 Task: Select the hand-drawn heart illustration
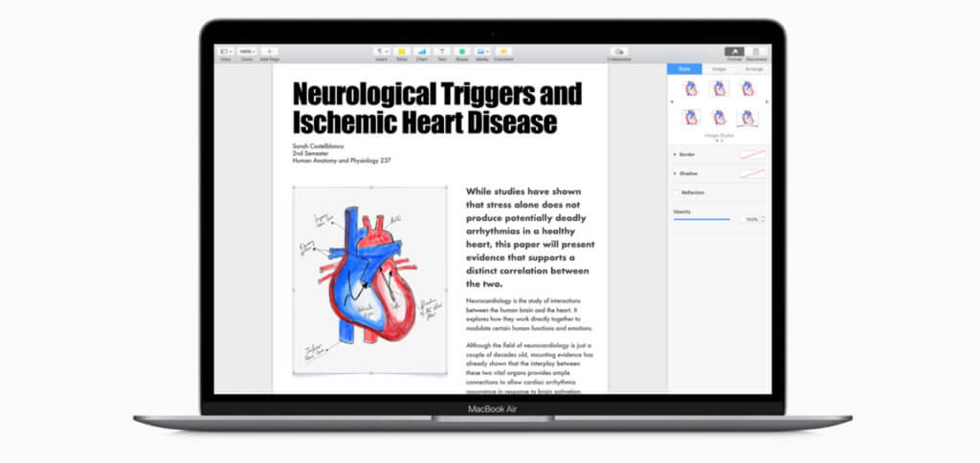pos(370,280)
